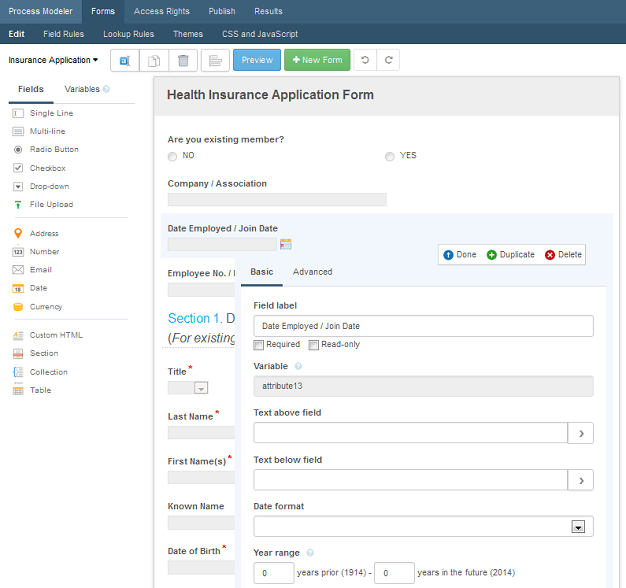Click help icon beside Variable label
Image resolution: width=626 pixels, height=588 pixels.
point(298,366)
